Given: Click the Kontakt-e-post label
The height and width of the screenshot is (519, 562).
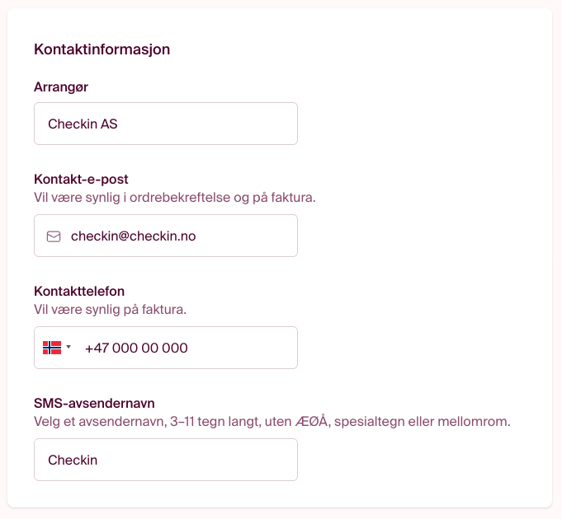Looking at the screenshot, I should [81, 179].
